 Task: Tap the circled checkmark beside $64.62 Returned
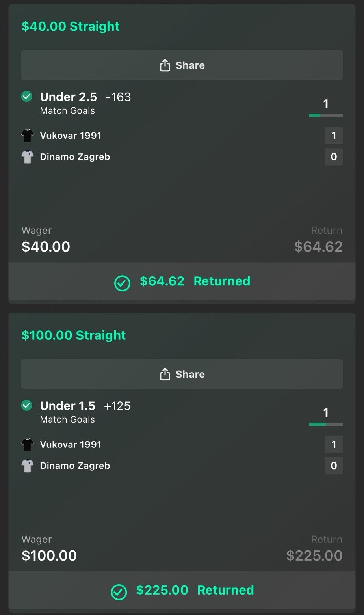[x=122, y=283]
